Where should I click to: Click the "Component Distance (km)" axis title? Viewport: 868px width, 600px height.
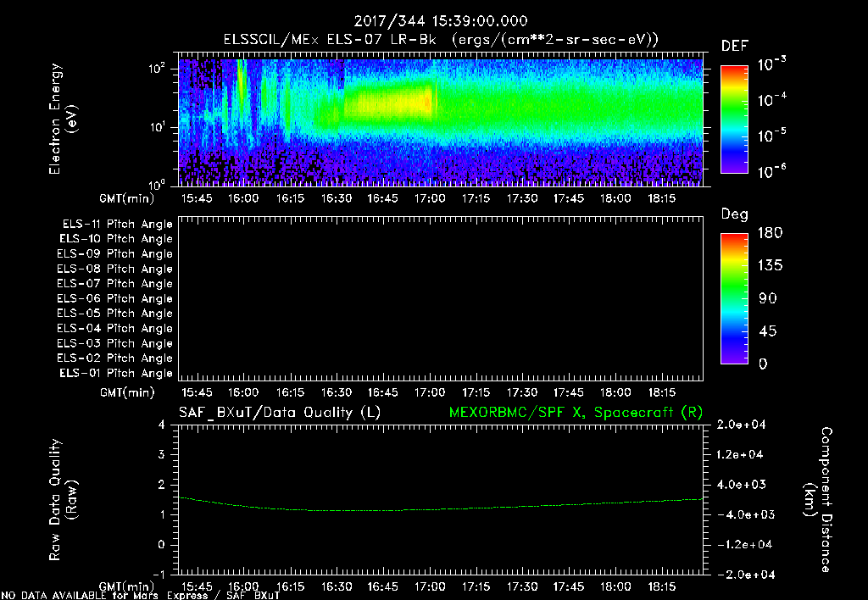(x=818, y=500)
